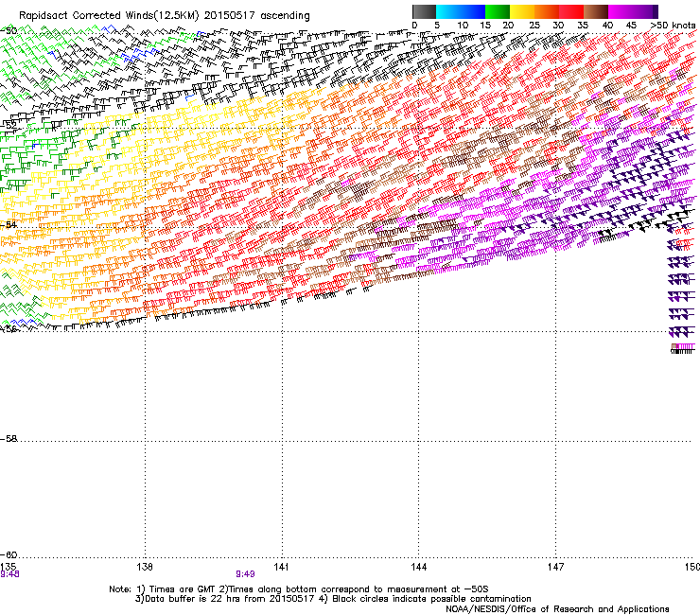Click the '35' legend scale number
The height and width of the screenshot is (615, 700).
[x=583, y=26]
